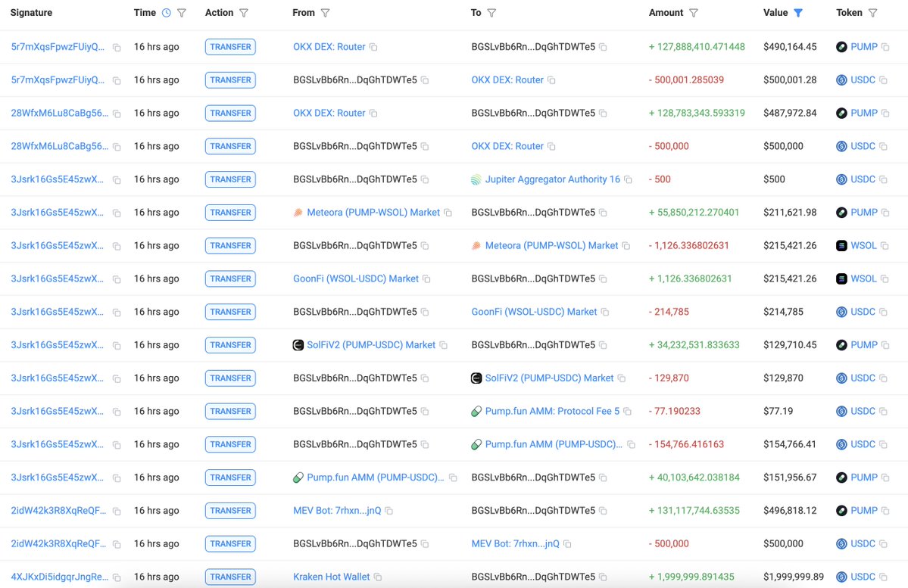This screenshot has height=588, width=908.
Task: Open the active Value column filter
Action: (798, 13)
